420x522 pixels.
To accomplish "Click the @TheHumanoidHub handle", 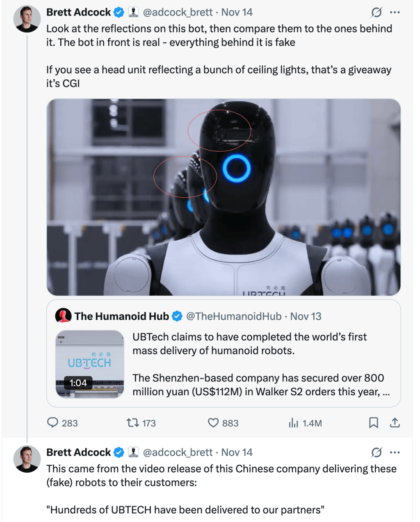I will (x=234, y=316).
